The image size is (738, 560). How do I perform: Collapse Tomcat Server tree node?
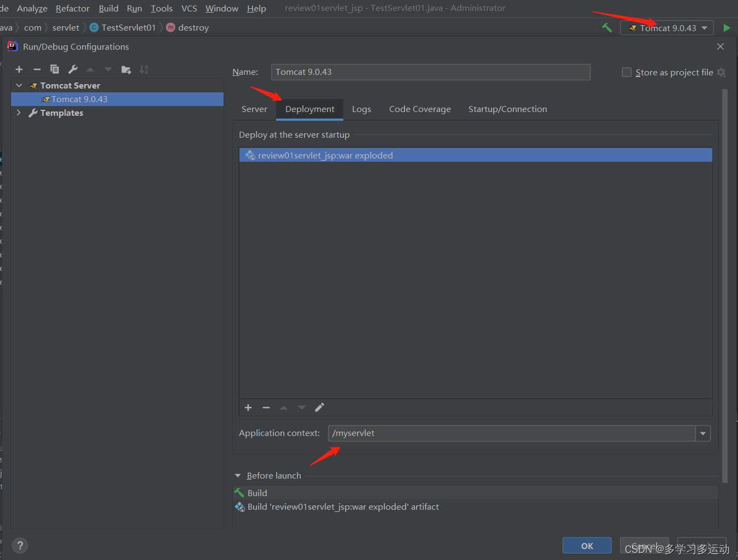coord(19,85)
